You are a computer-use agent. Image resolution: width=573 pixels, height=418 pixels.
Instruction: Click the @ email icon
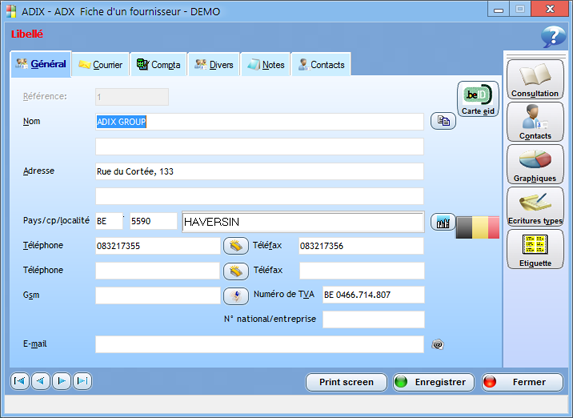pos(437,344)
